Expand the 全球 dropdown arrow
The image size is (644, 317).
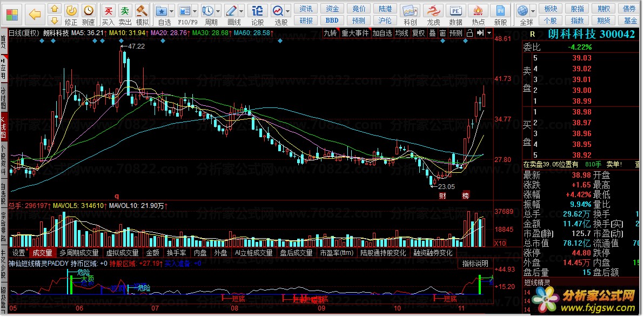(x=533, y=11)
